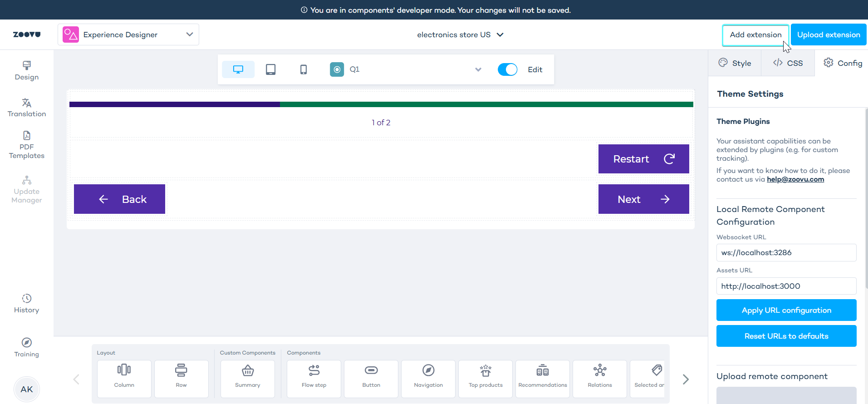Open the Training section
The width and height of the screenshot is (868, 404).
[x=27, y=348]
